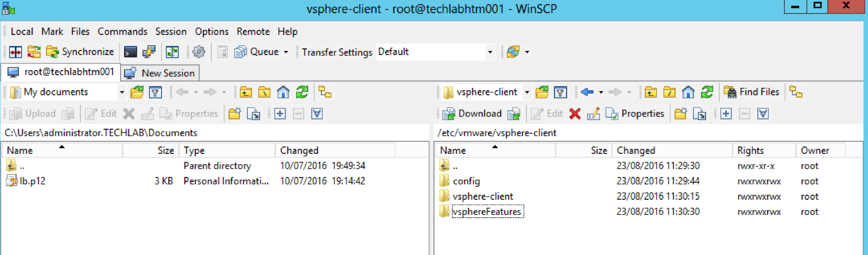The width and height of the screenshot is (868, 255).
Task: Click the red Delete X icon in remote panel
Action: point(575,114)
